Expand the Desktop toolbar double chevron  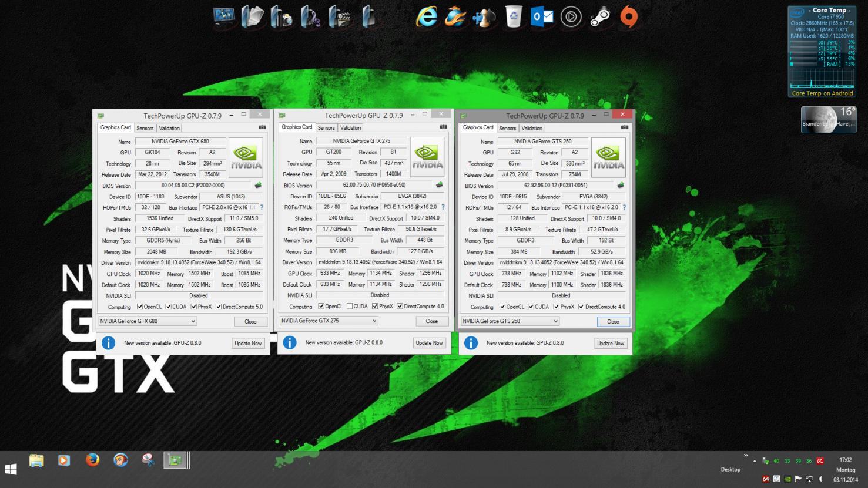(x=746, y=455)
